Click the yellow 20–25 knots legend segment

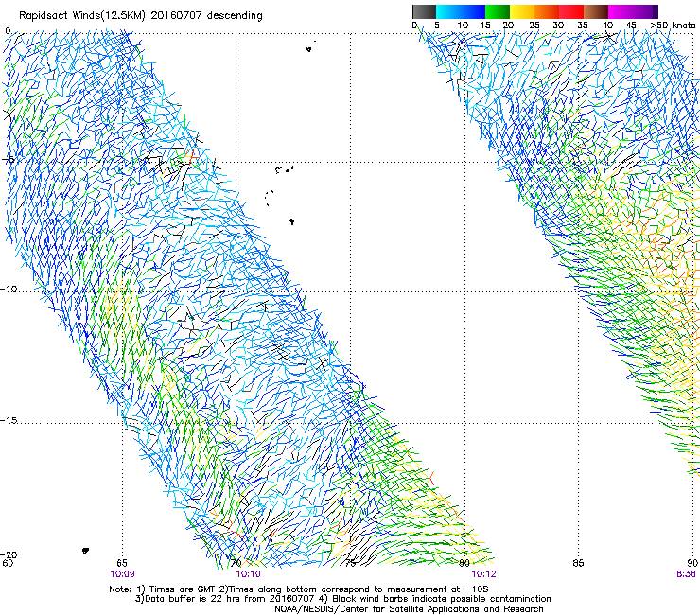click(x=522, y=11)
